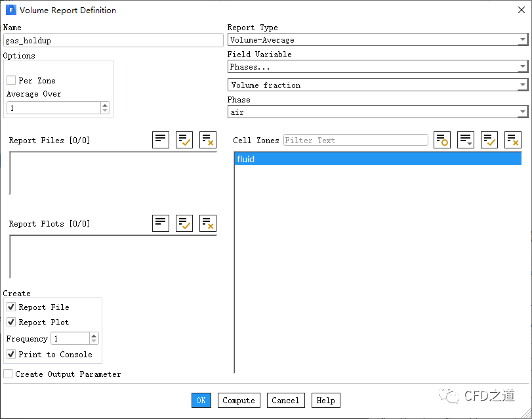This screenshot has width=532, height=419.
Task: Increase the Average Over stepper value
Action: pyautogui.click(x=105, y=105)
